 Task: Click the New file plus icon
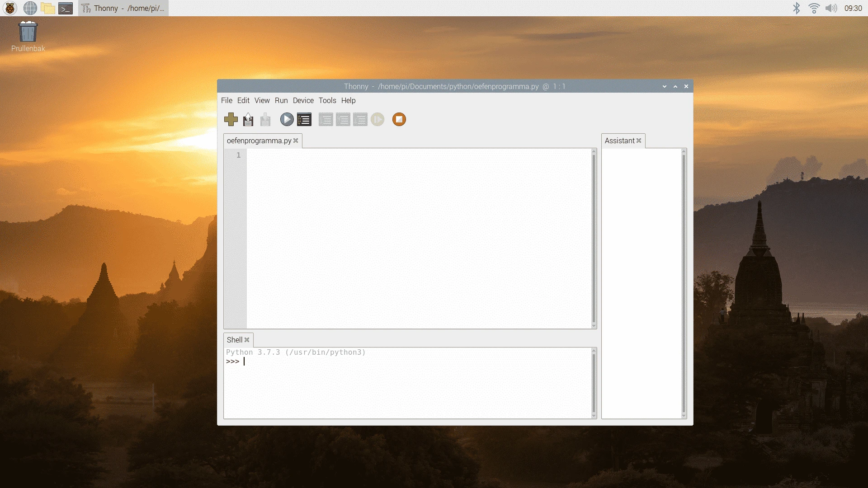(x=231, y=119)
